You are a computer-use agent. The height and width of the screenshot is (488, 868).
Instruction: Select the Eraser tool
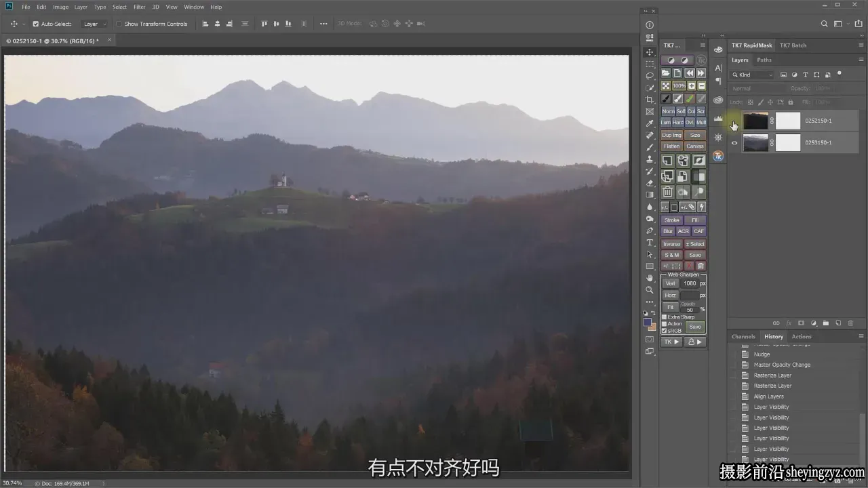click(650, 183)
